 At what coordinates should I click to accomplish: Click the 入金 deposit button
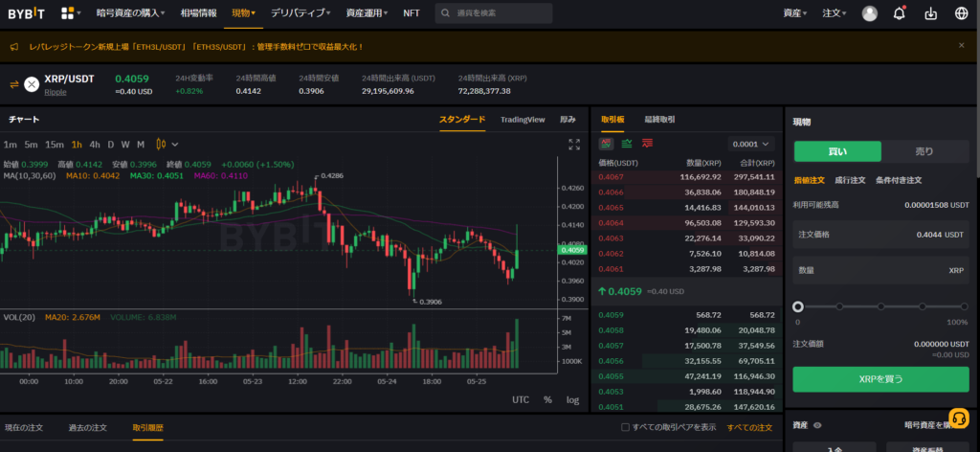[x=835, y=447]
